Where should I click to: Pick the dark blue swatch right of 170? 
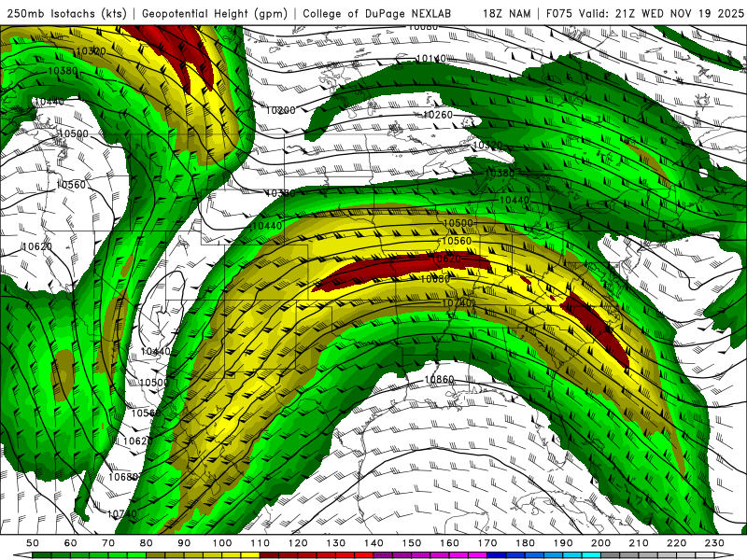(x=497, y=555)
